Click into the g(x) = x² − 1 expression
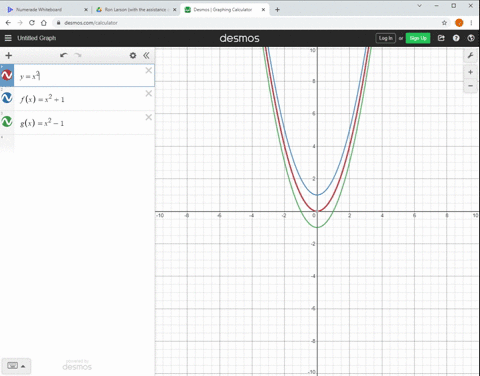The width and height of the screenshot is (480, 376). tap(84, 123)
